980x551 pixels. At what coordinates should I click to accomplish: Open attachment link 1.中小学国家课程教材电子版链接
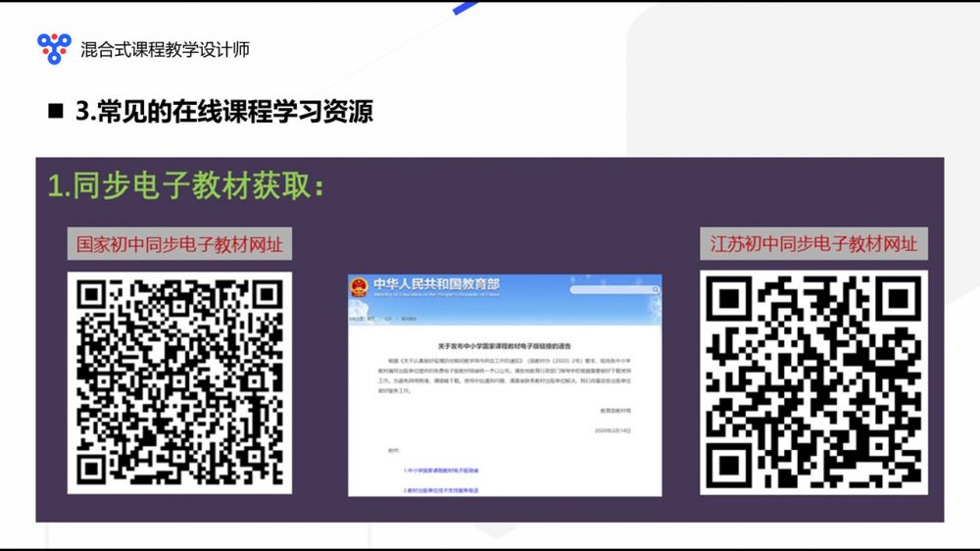point(438,471)
